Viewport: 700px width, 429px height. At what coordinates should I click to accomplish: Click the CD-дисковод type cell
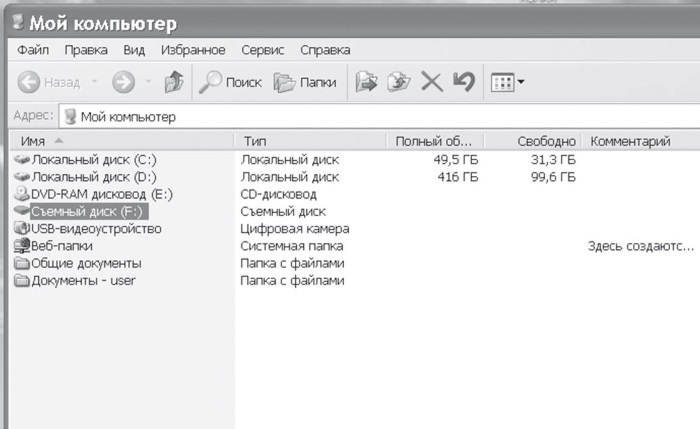[279, 194]
